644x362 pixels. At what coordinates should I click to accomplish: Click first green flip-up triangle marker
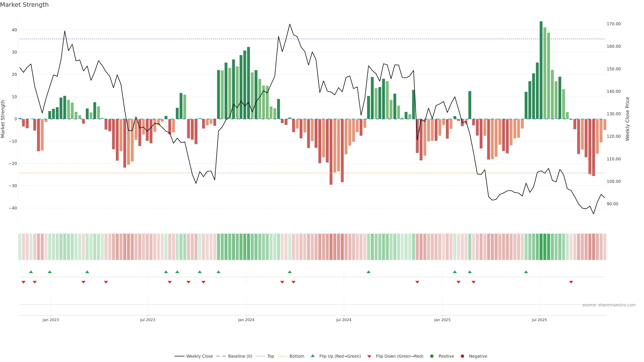coord(31,272)
